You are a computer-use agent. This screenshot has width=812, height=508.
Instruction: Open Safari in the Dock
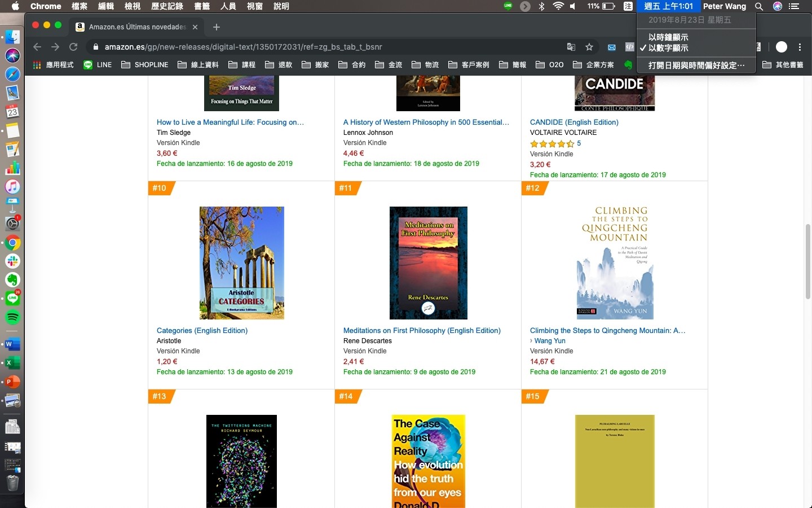(x=12, y=74)
